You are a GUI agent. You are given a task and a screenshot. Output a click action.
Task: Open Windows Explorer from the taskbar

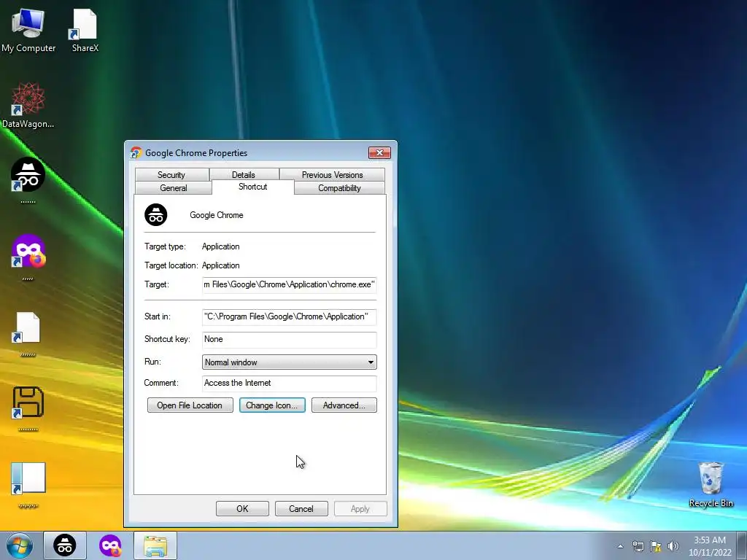(155, 545)
